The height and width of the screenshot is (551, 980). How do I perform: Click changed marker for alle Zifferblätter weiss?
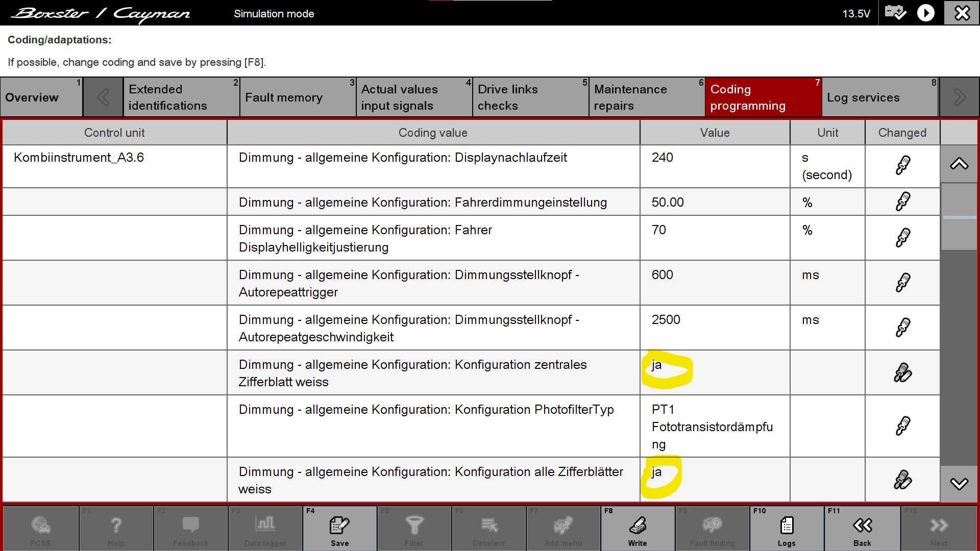902,480
